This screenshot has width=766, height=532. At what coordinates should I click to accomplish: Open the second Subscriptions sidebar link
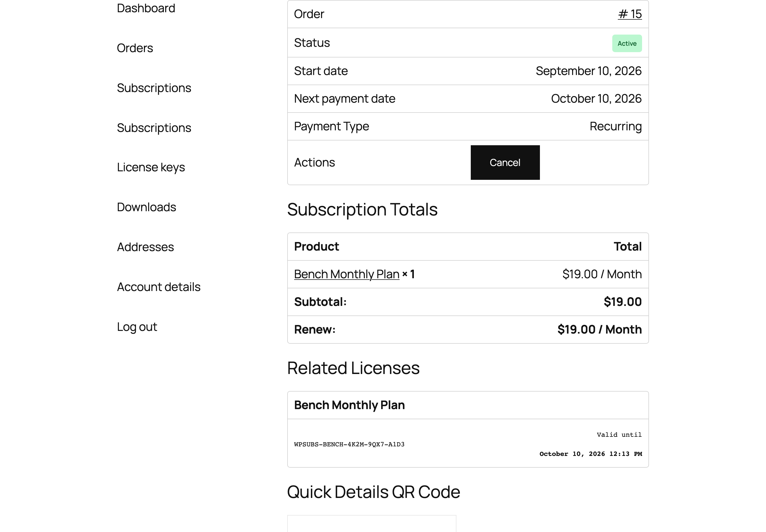[x=154, y=128]
